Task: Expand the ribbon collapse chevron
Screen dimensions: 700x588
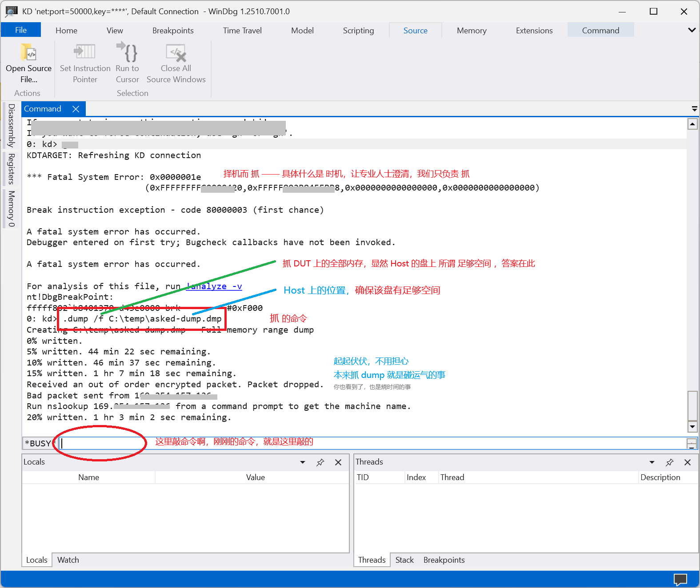Action: (x=692, y=30)
